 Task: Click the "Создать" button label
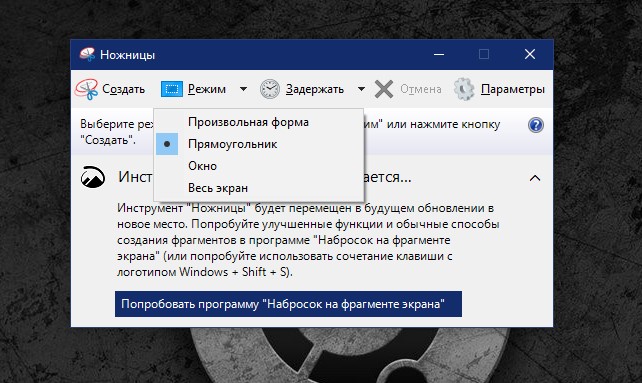pyautogui.click(x=123, y=89)
